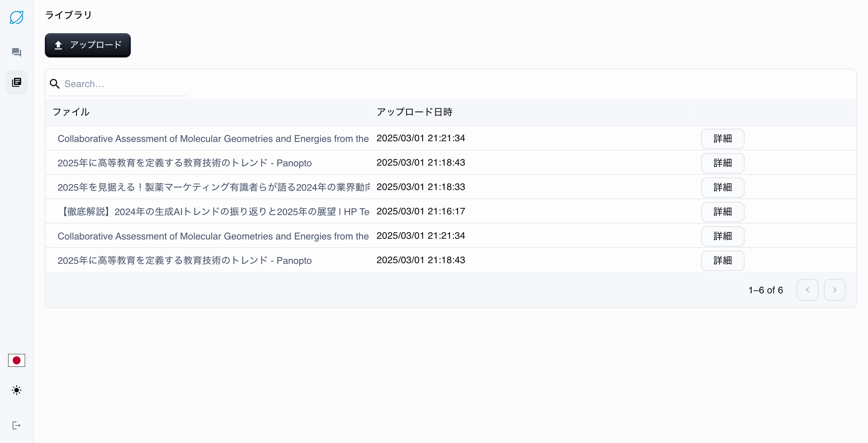Click the planet logo icon
Image resolution: width=868 pixels, height=443 pixels.
(x=16, y=17)
